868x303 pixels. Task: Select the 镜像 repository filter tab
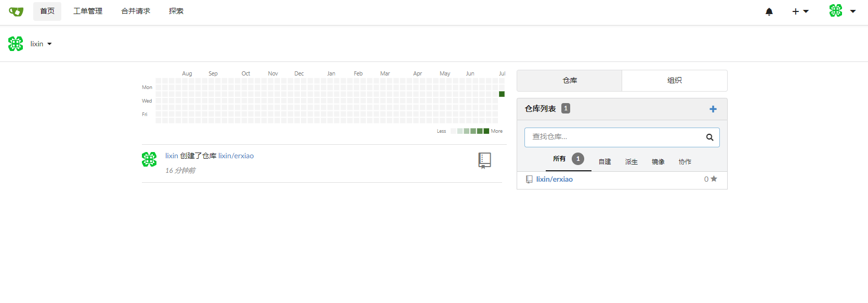point(657,161)
